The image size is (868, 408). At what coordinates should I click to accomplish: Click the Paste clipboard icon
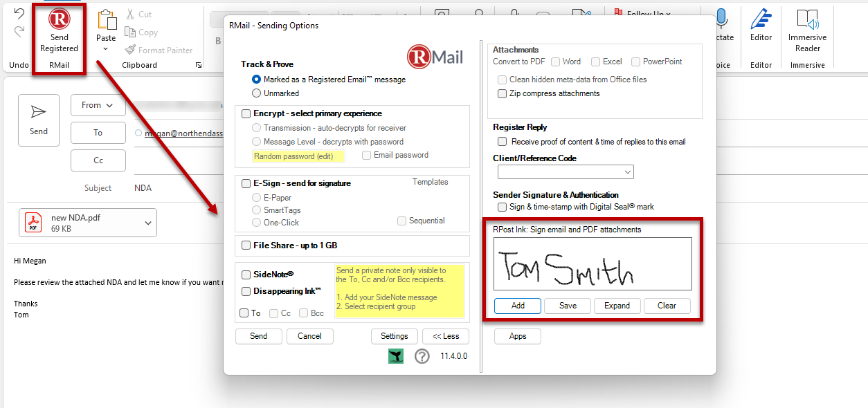[x=106, y=20]
